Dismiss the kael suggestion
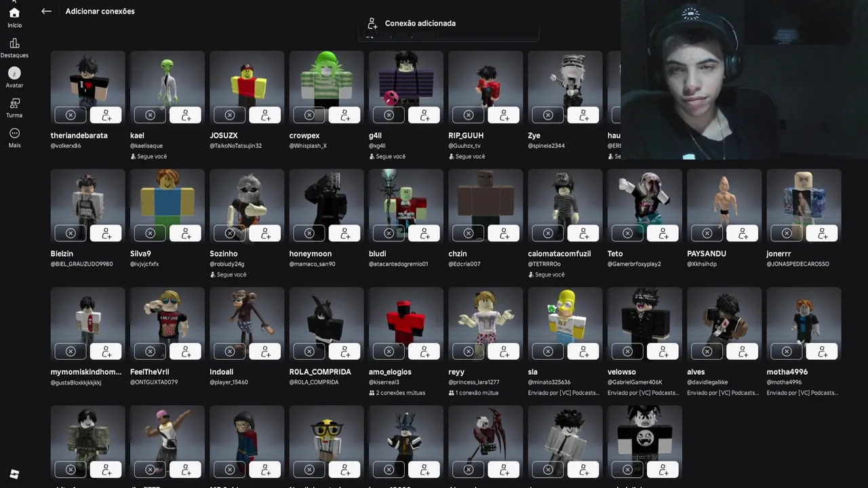 coord(150,115)
